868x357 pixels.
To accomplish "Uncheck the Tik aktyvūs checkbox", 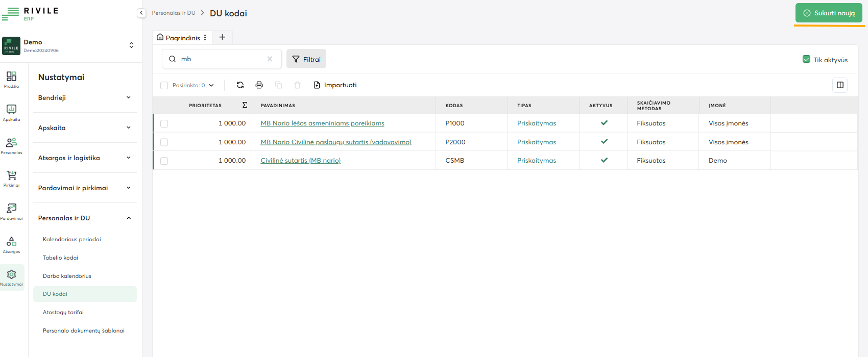I will pos(806,59).
